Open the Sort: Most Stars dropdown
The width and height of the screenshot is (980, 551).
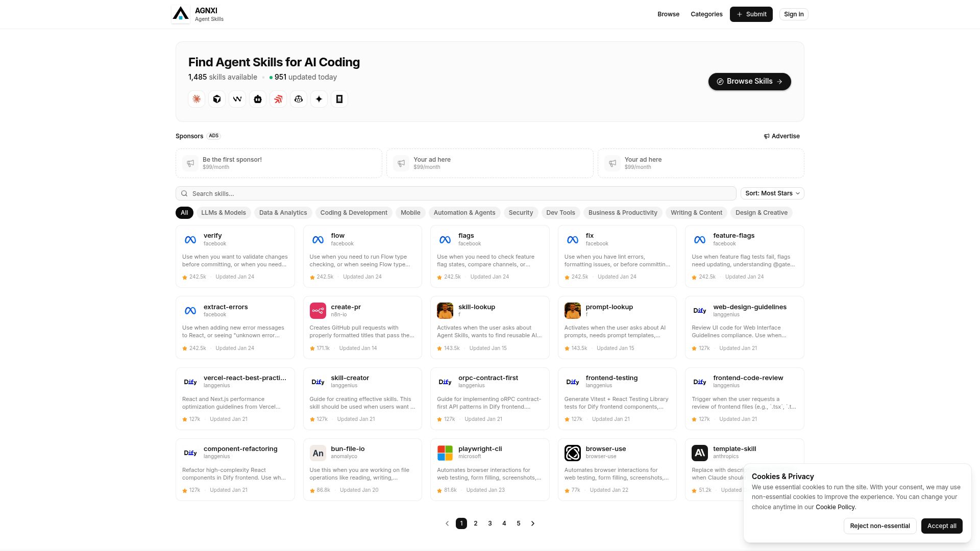772,193
